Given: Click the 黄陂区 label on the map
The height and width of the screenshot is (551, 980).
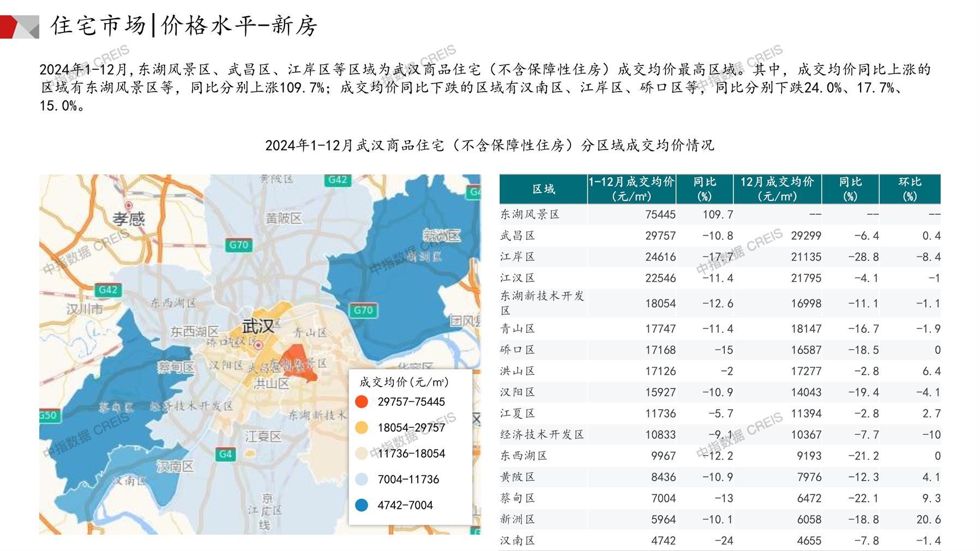Looking at the screenshot, I should (x=283, y=218).
